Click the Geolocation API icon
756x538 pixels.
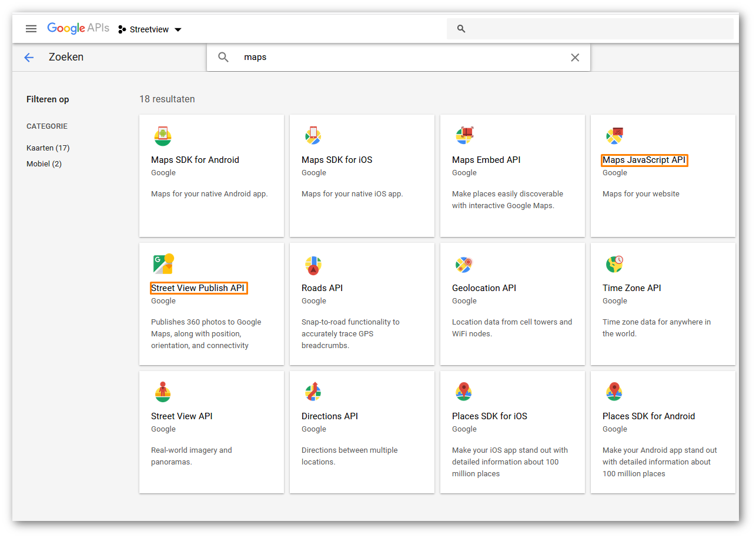click(464, 265)
